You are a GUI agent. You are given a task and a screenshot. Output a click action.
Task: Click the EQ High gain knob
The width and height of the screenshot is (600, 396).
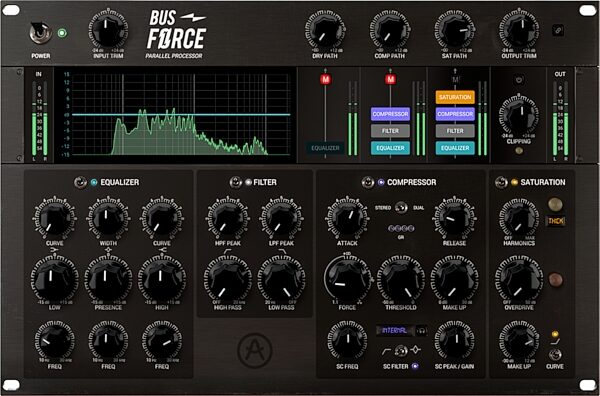pos(161,279)
